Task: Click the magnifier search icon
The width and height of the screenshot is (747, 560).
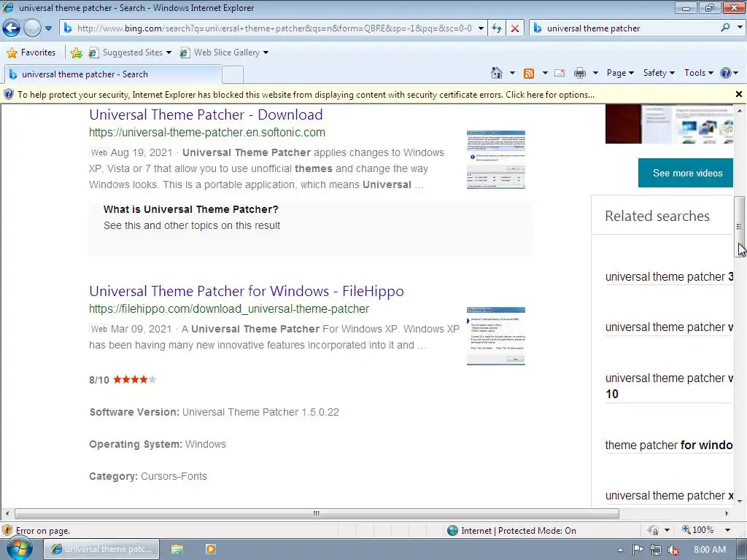Action: (725, 28)
